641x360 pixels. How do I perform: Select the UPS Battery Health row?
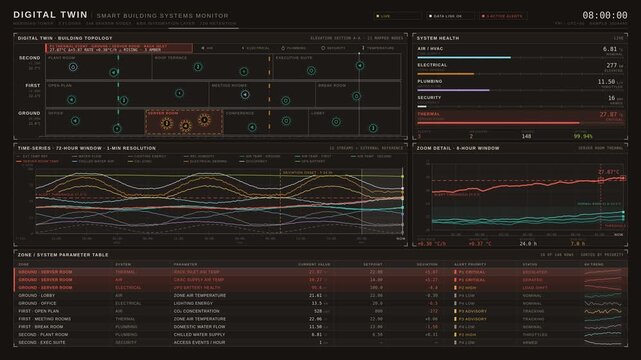321,288
